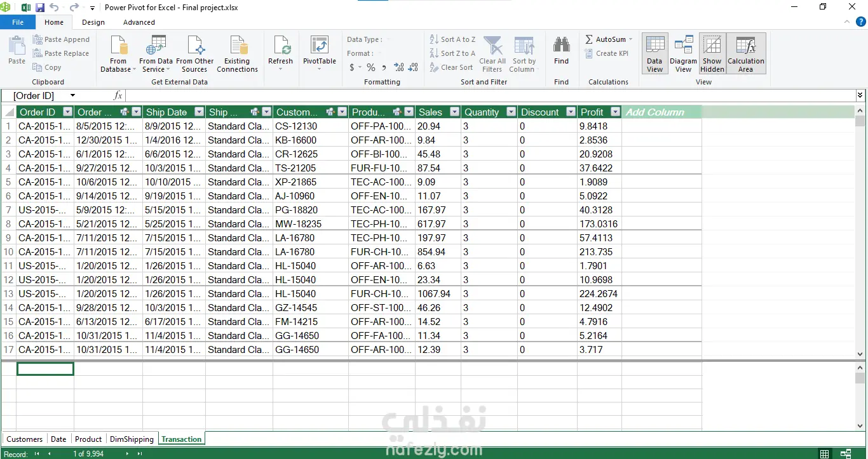Viewport: 868px width, 459px height.
Task: Click the Paste icon in Clipboard
Action: point(17,50)
